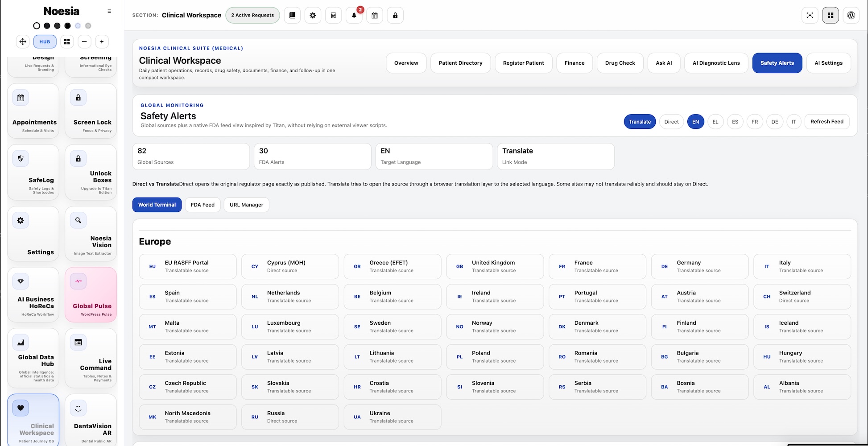
Task: Open the calculator icon
Action: 333,15
